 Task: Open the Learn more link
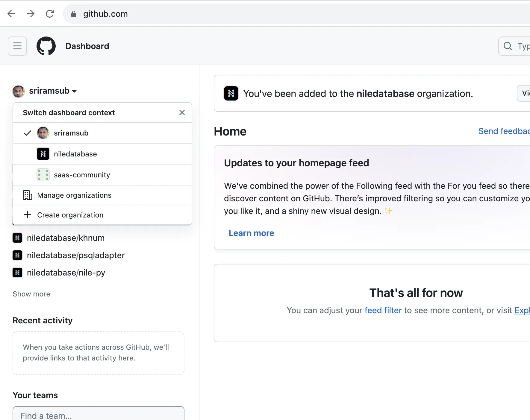point(251,233)
